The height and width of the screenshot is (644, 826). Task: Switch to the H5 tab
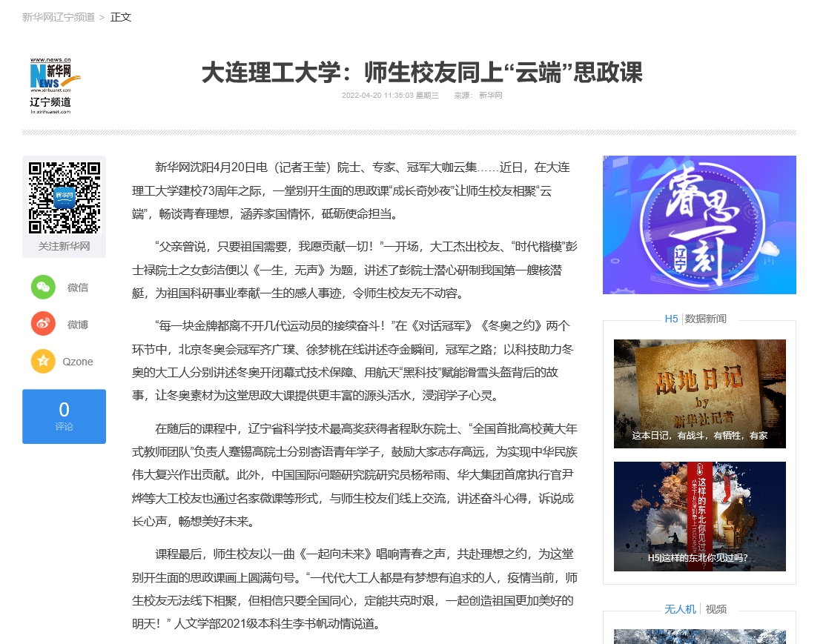671,319
